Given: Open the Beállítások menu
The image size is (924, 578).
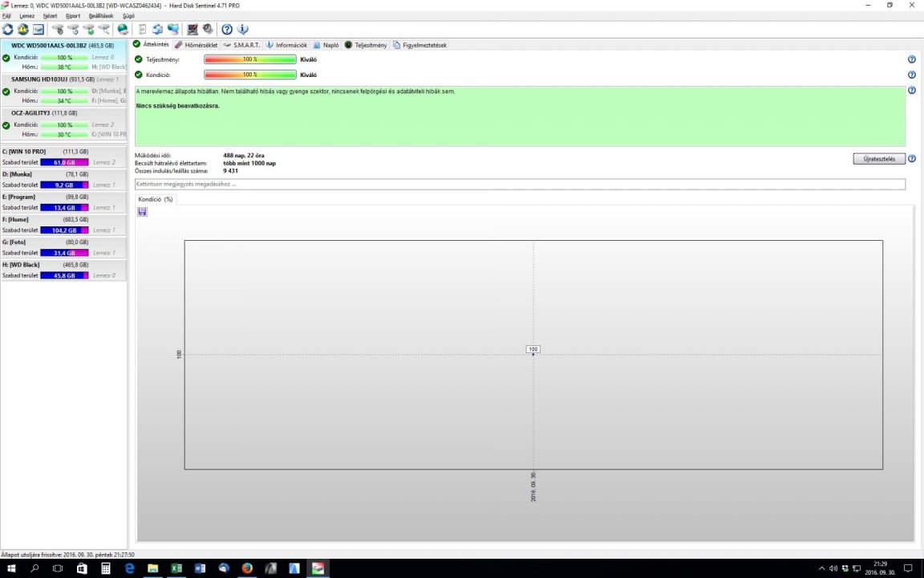Looking at the screenshot, I should tap(101, 16).
